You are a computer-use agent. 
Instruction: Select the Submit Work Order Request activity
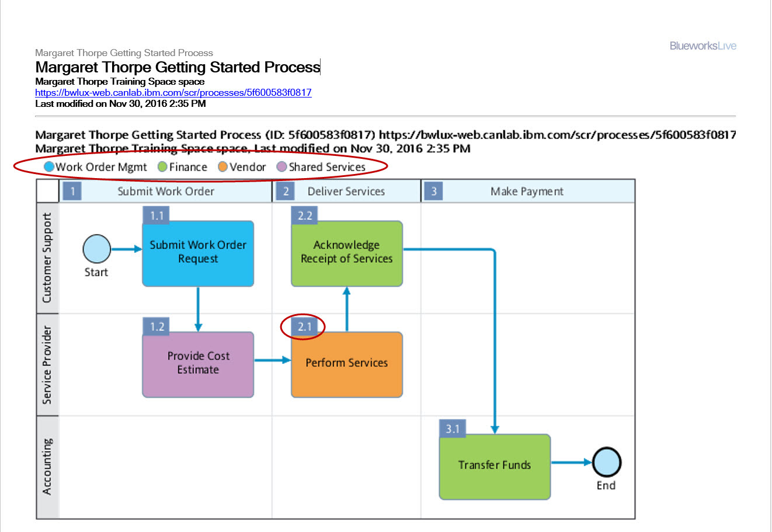[198, 253]
